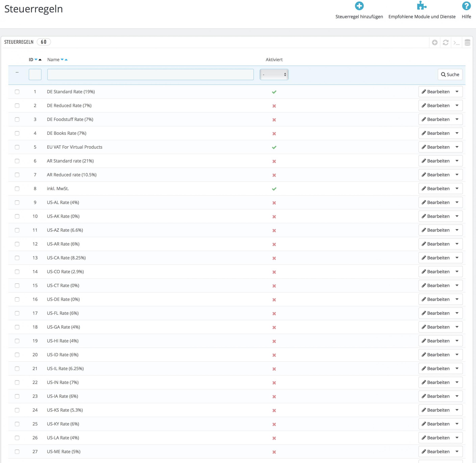Disable EU VAT For Virtual Products status

pyautogui.click(x=274, y=147)
